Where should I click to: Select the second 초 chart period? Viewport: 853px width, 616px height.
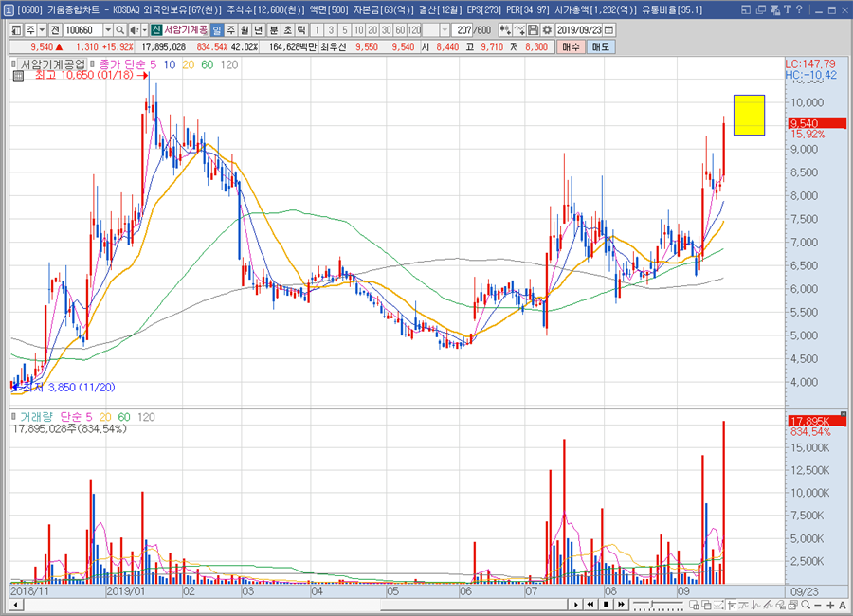tap(288, 30)
